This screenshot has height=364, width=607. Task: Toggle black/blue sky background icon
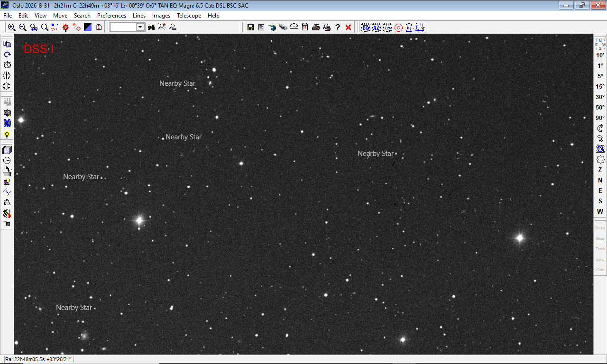tap(88, 27)
